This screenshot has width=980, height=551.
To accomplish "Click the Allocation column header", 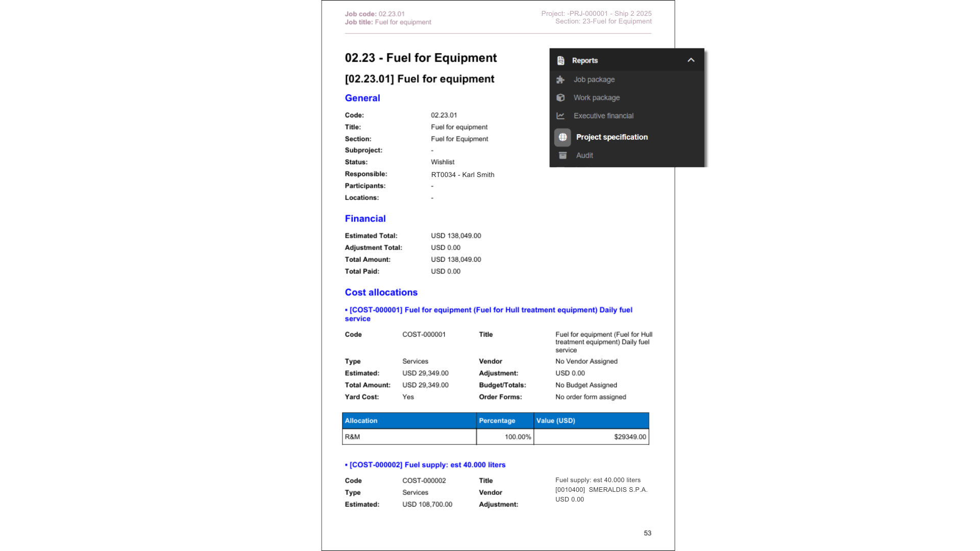I will pyautogui.click(x=361, y=421).
